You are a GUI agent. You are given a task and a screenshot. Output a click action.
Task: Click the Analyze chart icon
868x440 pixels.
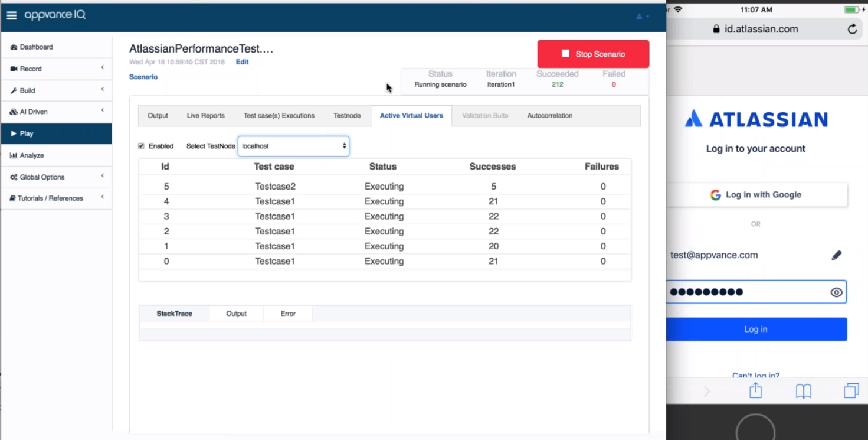[x=14, y=155]
